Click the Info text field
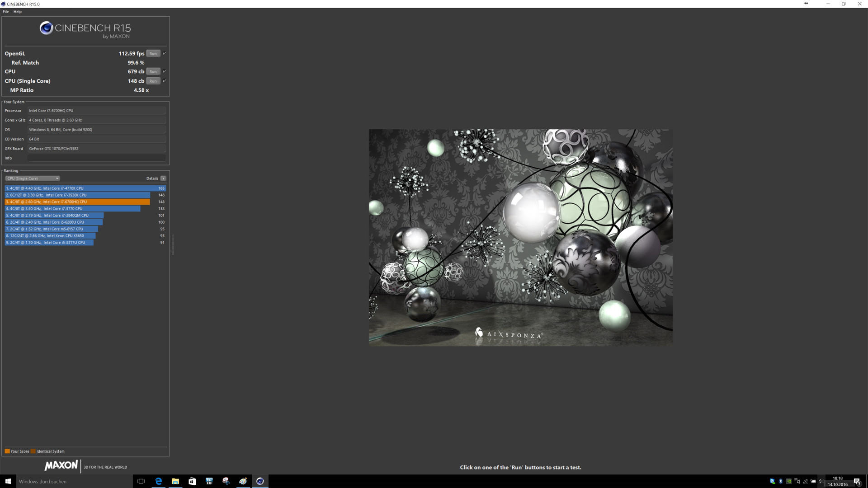This screenshot has height=488, width=868. (97, 158)
